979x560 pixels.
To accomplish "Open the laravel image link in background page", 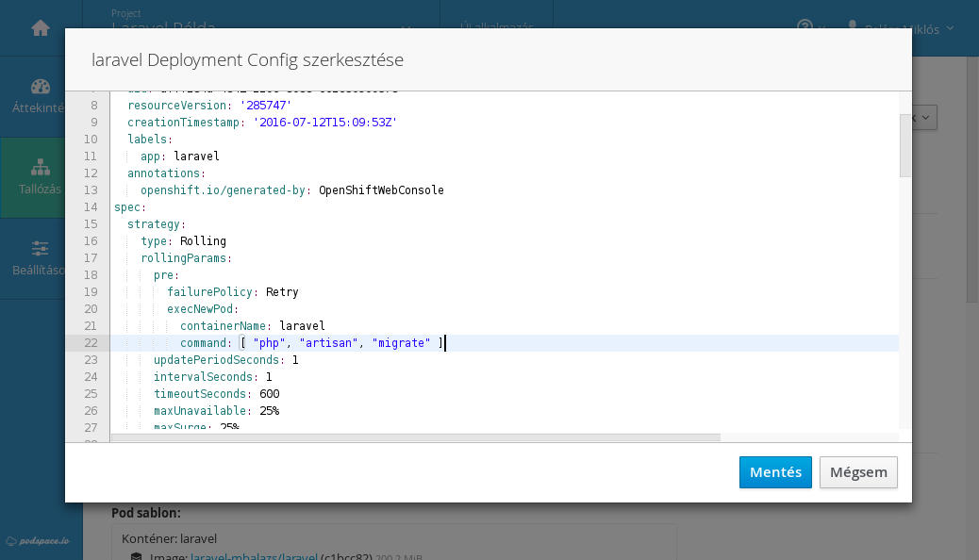I will click(x=254, y=555).
